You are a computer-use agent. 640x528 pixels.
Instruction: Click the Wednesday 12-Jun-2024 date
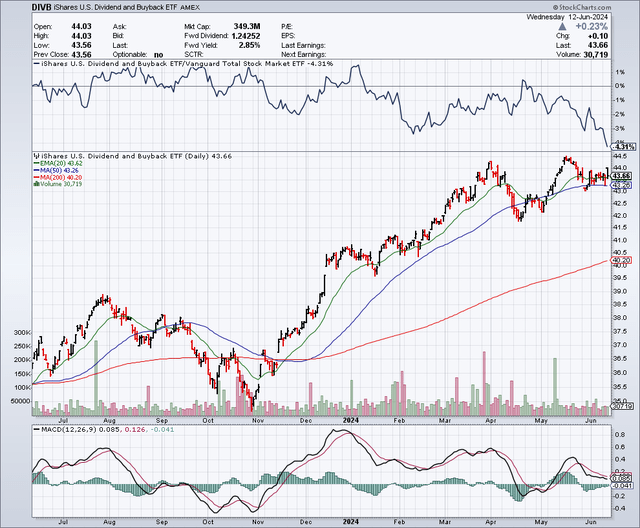[567, 17]
